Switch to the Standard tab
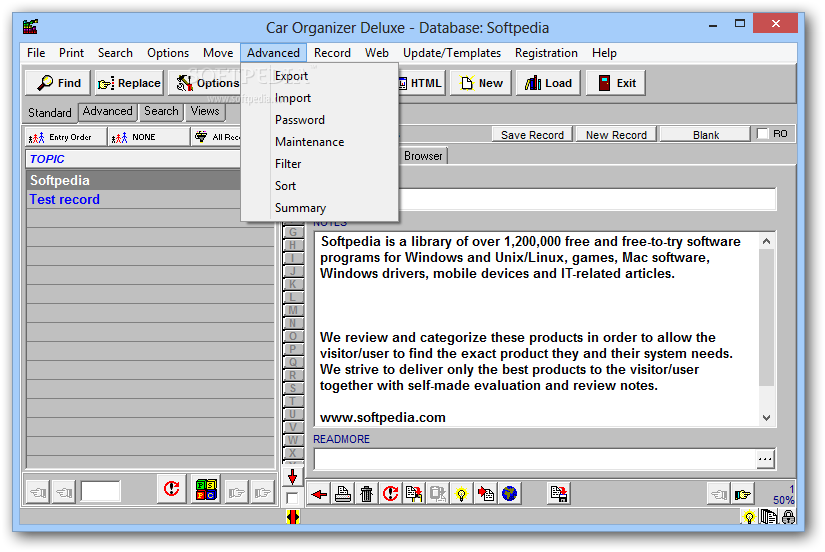 (49, 113)
